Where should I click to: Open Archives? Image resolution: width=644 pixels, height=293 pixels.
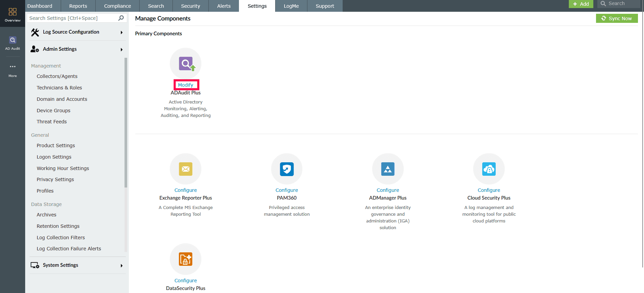47,215
